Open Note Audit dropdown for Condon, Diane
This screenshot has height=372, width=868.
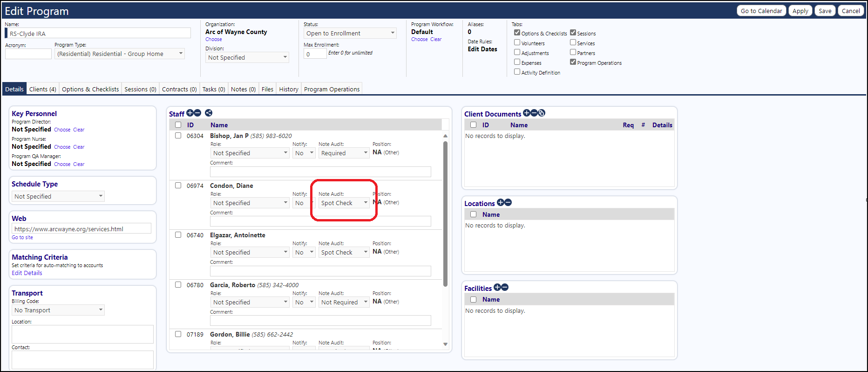[x=344, y=203]
